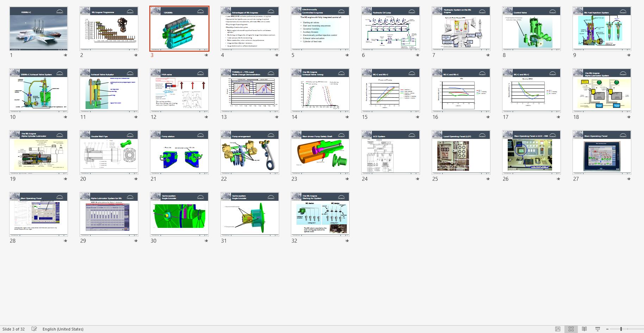Select the Exhaust Valve Timing slide
This screenshot has width=644, height=333.
point(320,90)
